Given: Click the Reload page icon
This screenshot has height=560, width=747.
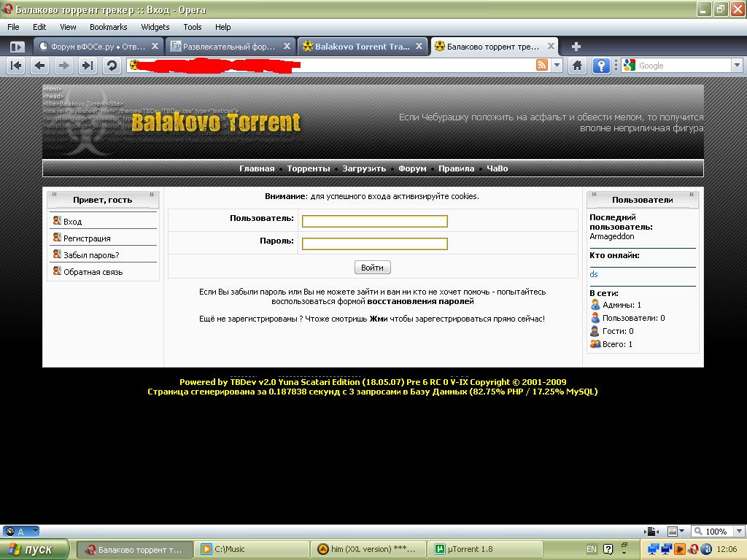Looking at the screenshot, I should pos(112,66).
